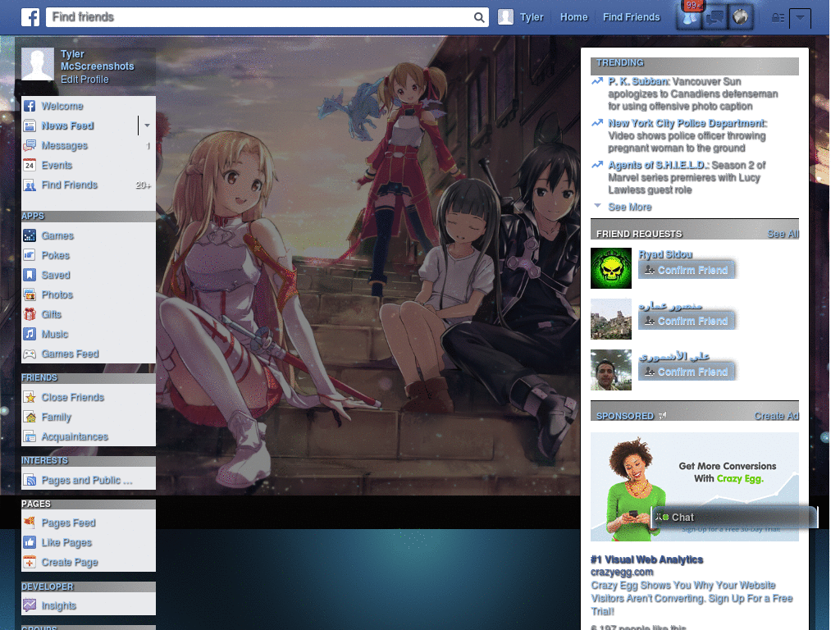Image resolution: width=840 pixels, height=630 pixels.
Task: Click the Facebook logo icon
Action: [x=30, y=17]
